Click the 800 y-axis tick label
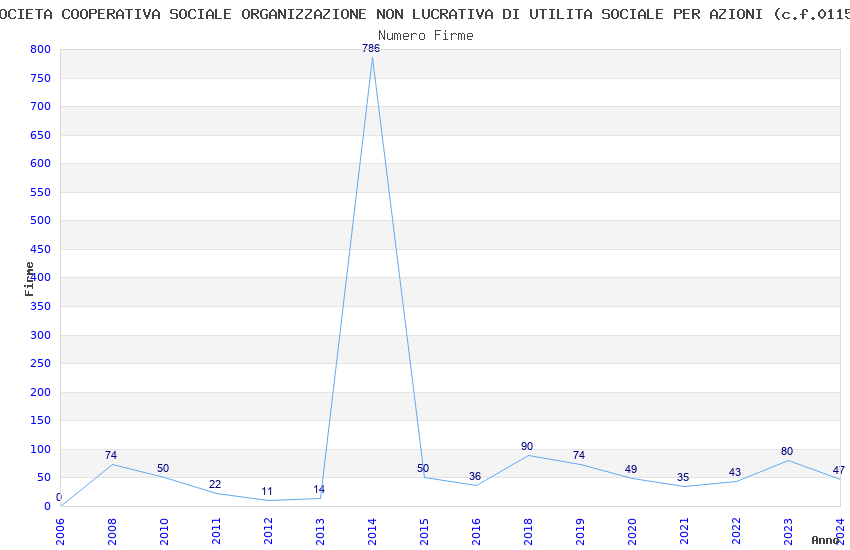This screenshot has width=850, height=550. click(x=41, y=49)
